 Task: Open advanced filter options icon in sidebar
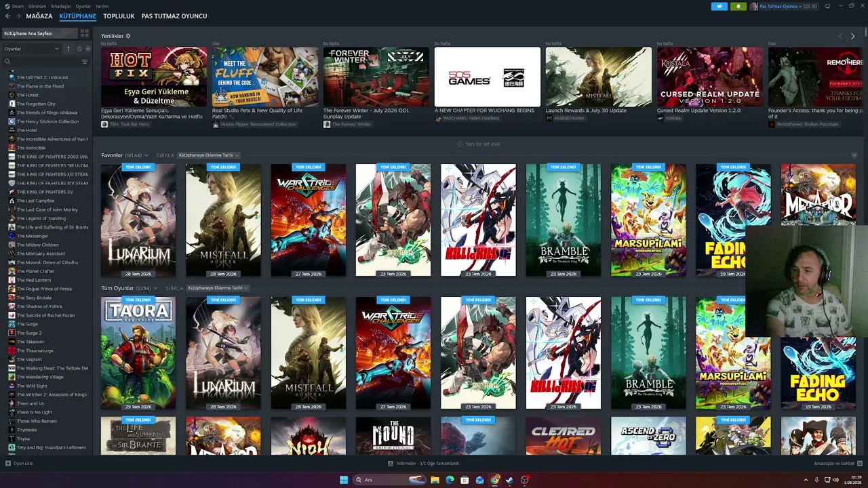tap(85, 62)
